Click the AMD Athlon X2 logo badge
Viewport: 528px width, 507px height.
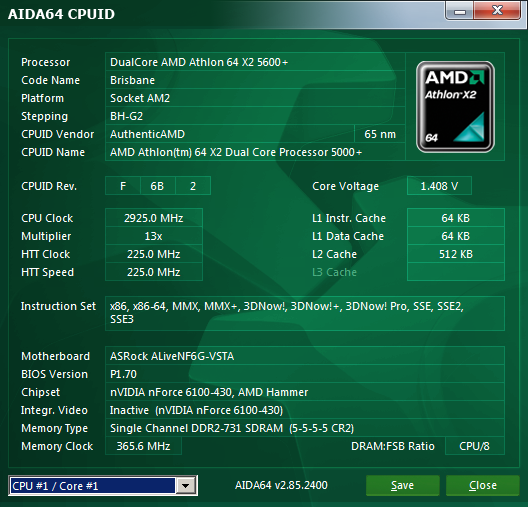[455, 107]
